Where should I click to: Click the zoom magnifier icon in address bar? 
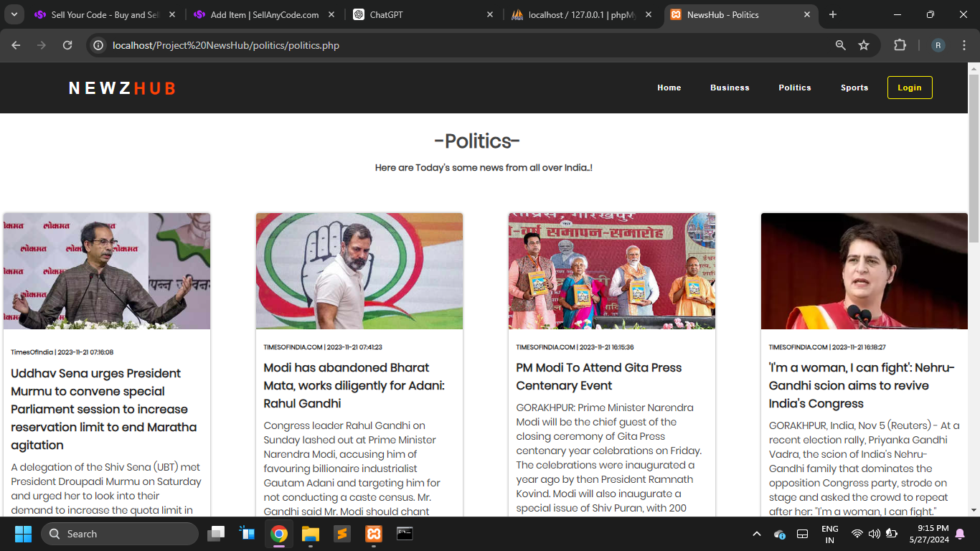pyautogui.click(x=841, y=45)
